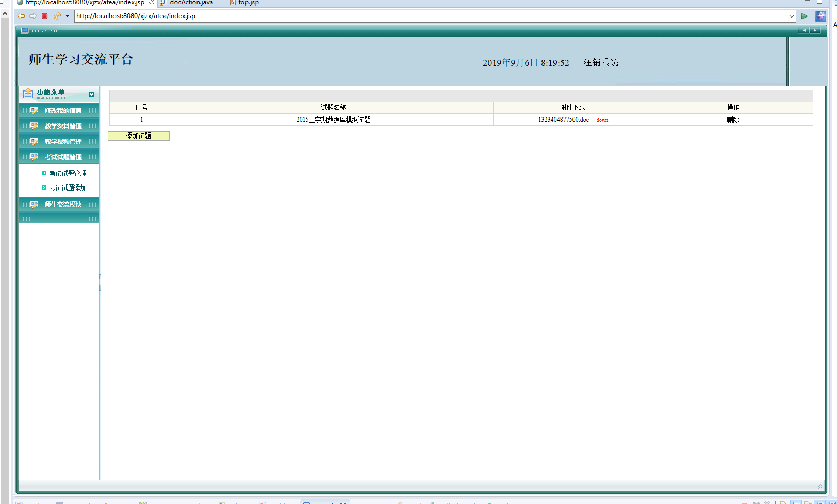837x504 pixels.
Task: Click the icon beside 考试试题管理 header
Action: pos(34,157)
